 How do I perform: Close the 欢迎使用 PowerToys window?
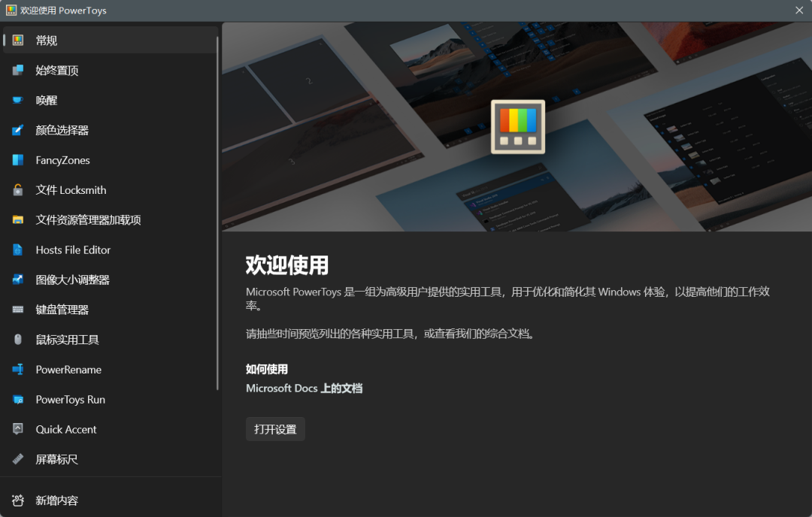tap(799, 11)
